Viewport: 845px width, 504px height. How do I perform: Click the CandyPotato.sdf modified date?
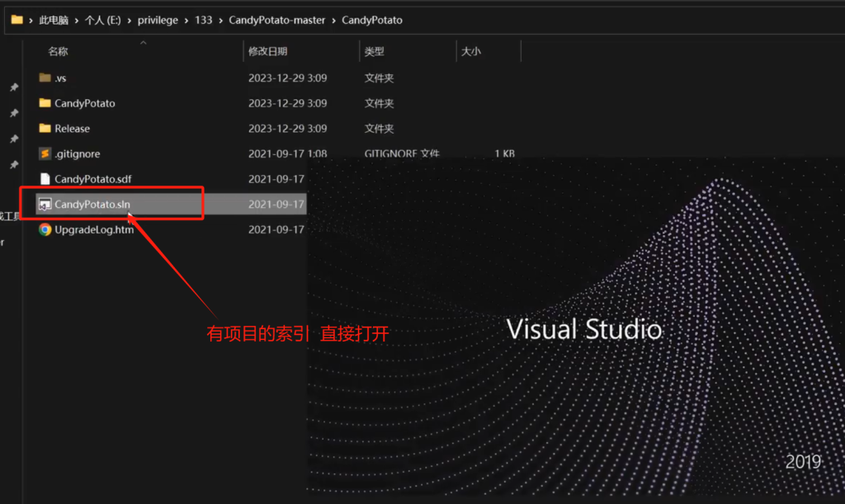[276, 179]
